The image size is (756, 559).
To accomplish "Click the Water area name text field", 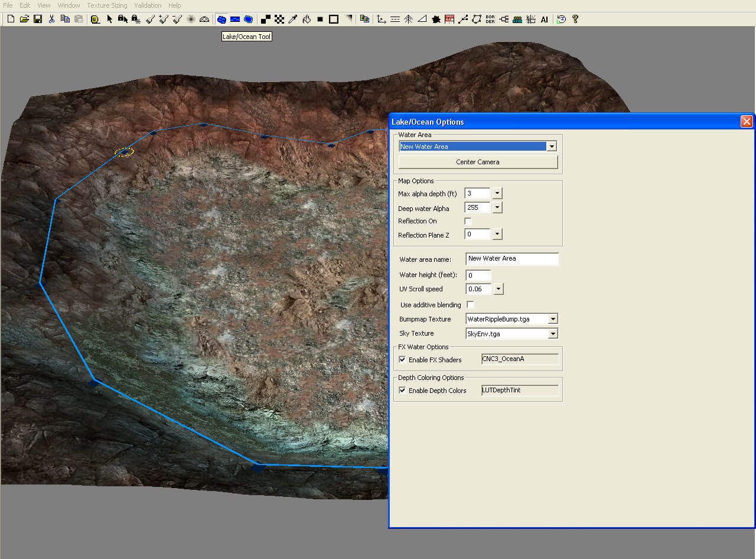I will click(x=511, y=259).
